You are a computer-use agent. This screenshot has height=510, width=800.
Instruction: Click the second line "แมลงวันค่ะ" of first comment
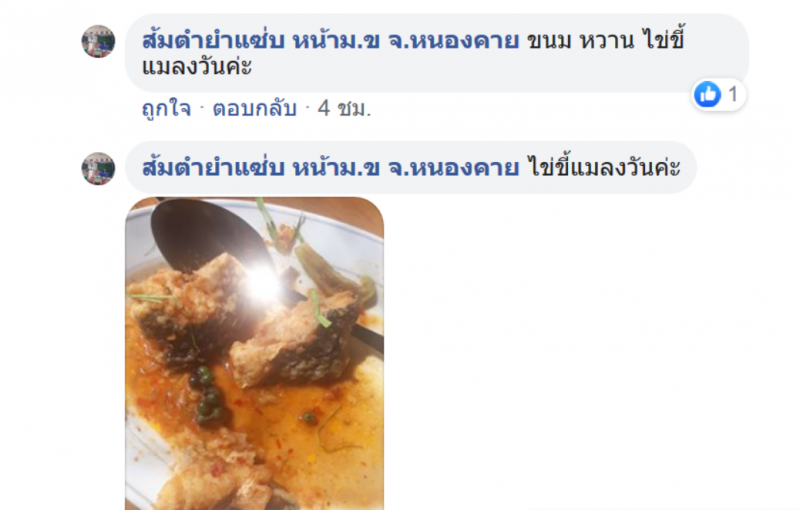[x=197, y=67]
